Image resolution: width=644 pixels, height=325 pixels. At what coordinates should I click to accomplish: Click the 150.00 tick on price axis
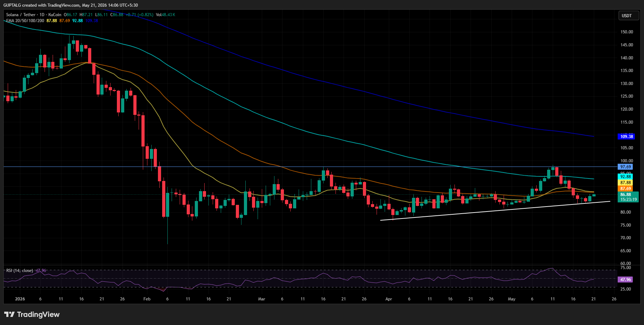[626, 32]
